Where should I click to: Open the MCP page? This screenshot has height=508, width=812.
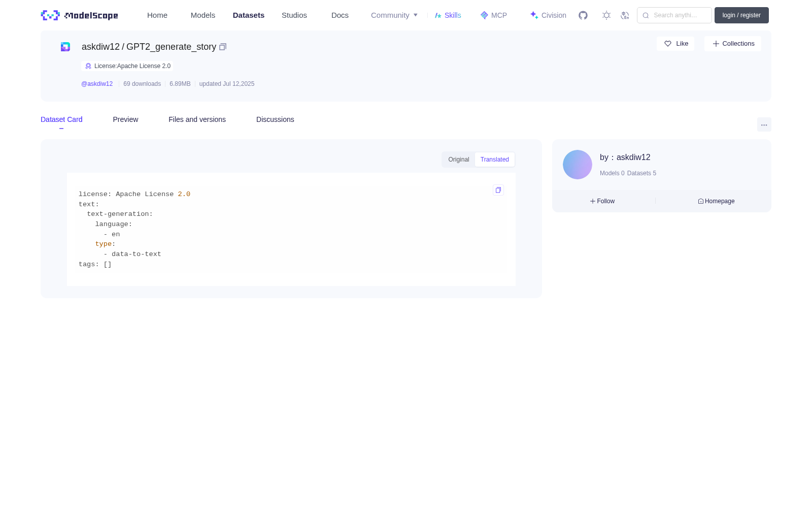[x=493, y=15]
